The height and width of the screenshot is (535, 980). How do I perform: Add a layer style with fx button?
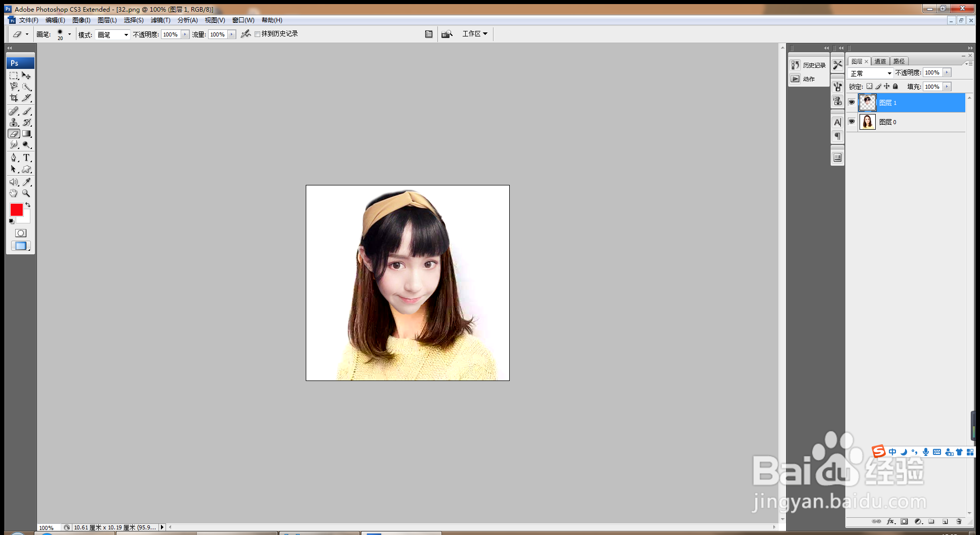(x=890, y=521)
